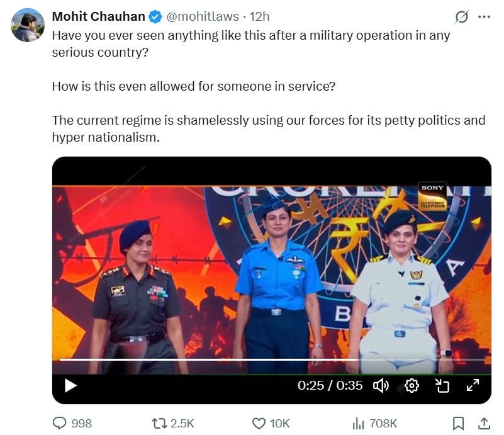Image resolution: width=504 pixels, height=435 pixels.
Task: Click the picture-in-picture icon in the video
Action: point(442,385)
